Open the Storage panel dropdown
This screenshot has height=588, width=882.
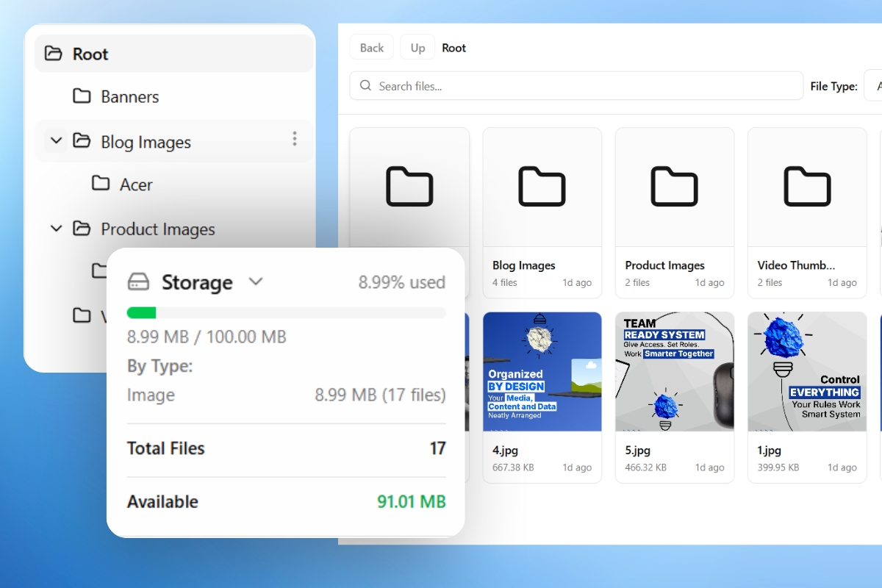pos(256,282)
